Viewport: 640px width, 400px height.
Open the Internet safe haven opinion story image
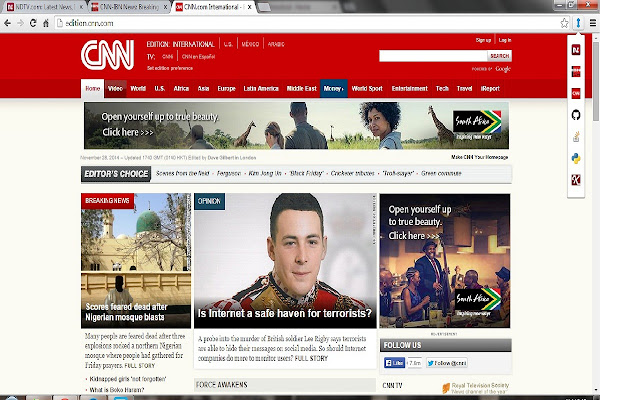point(285,261)
